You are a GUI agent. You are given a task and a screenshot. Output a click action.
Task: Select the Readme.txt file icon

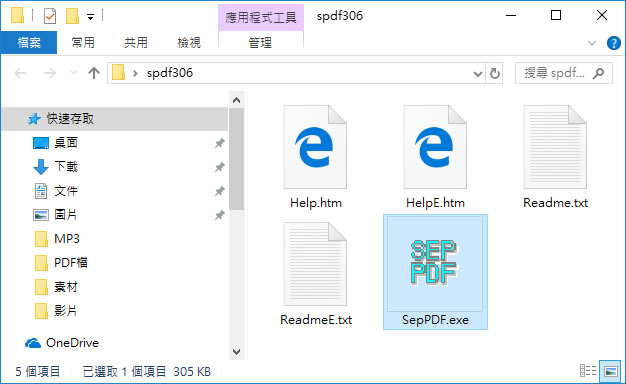coord(555,146)
